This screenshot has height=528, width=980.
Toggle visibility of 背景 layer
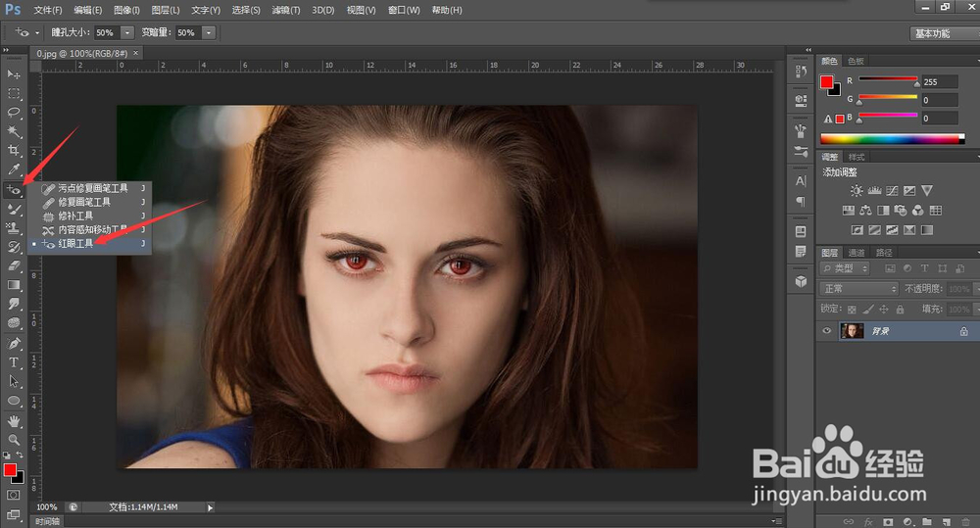click(x=827, y=331)
